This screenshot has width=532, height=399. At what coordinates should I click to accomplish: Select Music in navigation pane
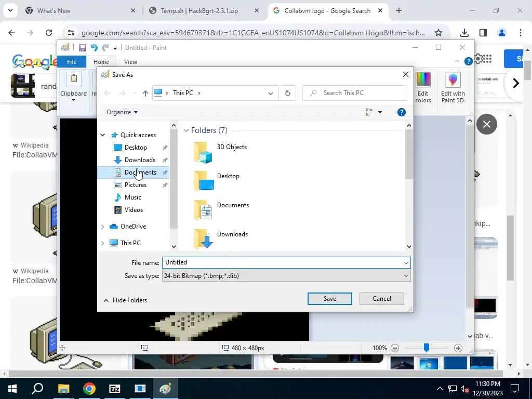pyautogui.click(x=132, y=197)
